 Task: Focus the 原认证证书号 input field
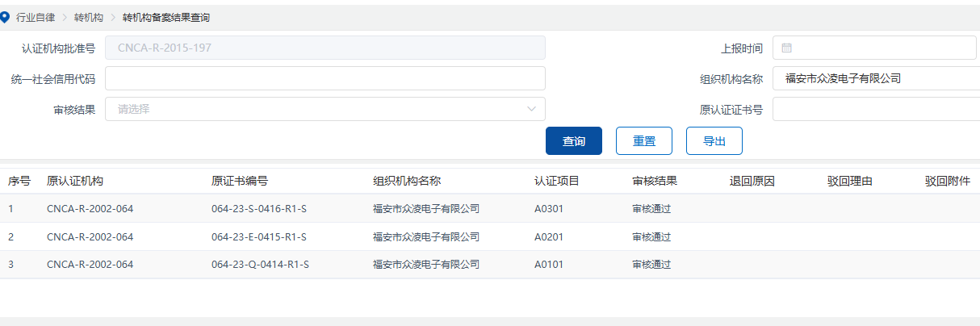[876, 109]
